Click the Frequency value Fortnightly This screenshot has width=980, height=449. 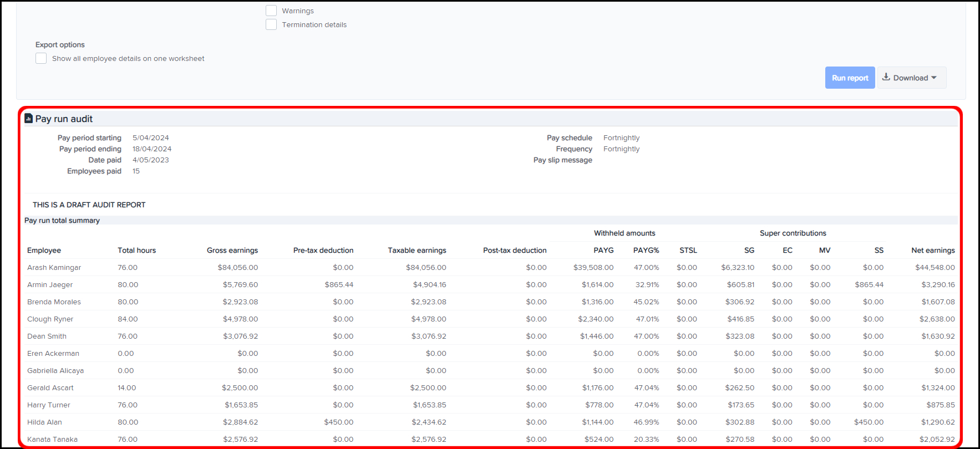[x=621, y=149]
